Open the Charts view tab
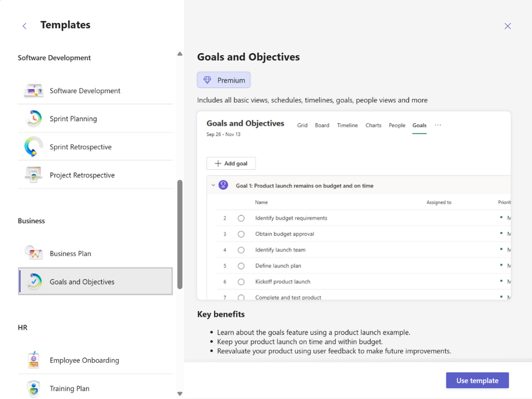 pyautogui.click(x=373, y=125)
